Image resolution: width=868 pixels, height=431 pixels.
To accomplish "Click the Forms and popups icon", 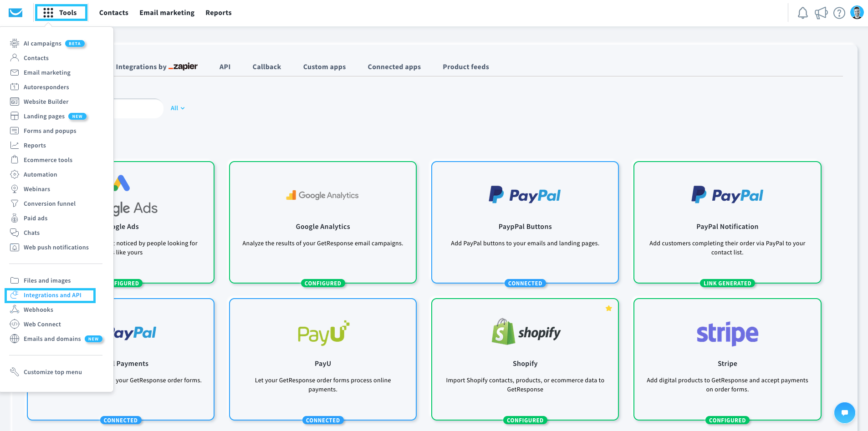I will point(15,131).
